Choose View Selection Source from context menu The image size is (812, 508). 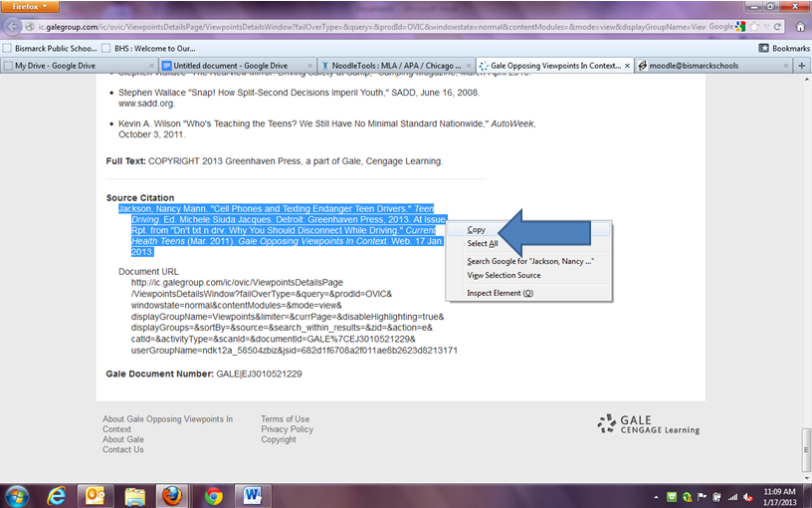coord(528,275)
